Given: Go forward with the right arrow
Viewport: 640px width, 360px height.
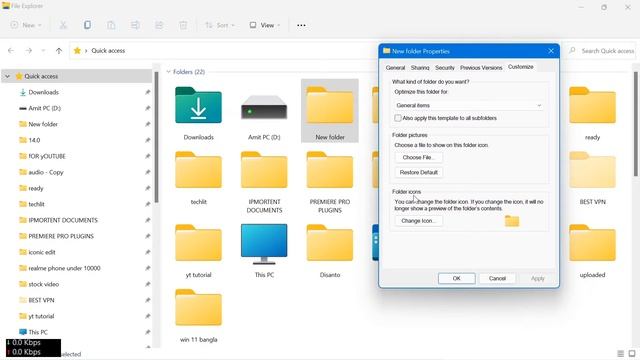Looking at the screenshot, I should [x=29, y=51].
